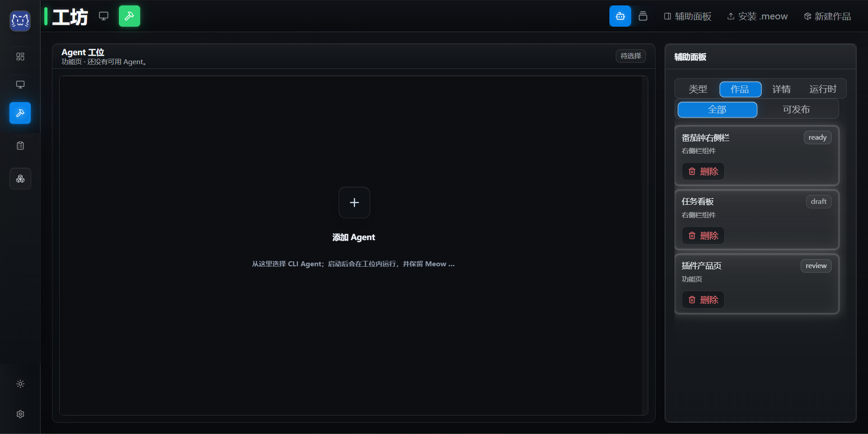868x434 pixels.
Task: Click the Meow cat logo icon
Action: [20, 21]
